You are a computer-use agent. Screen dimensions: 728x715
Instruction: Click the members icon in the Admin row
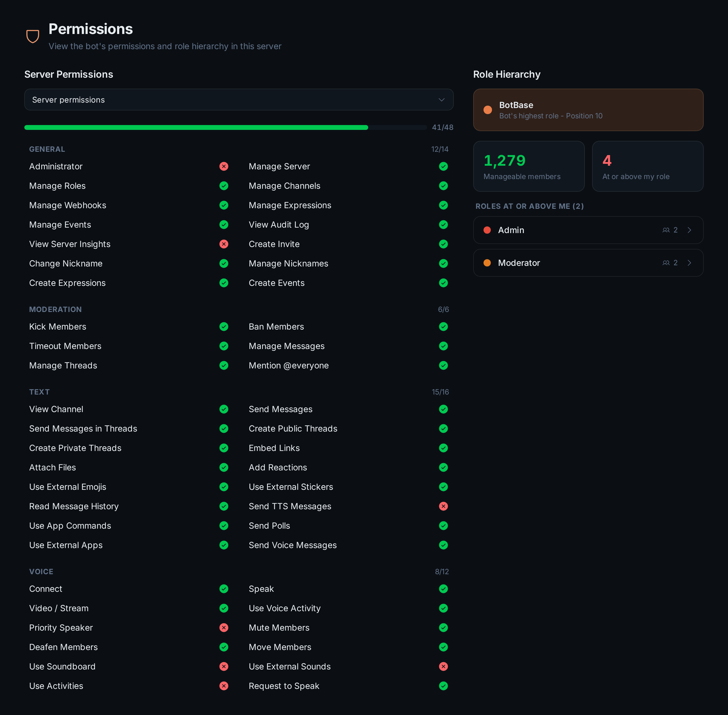click(666, 230)
